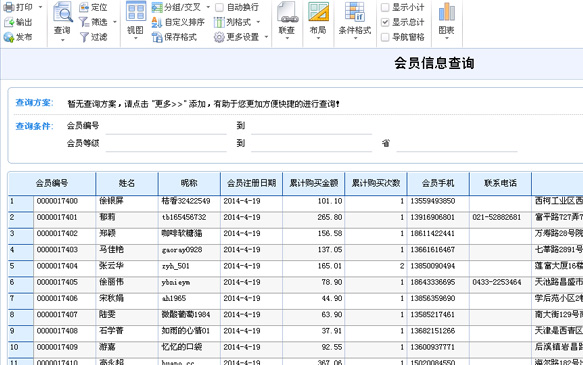The image size is (583, 365).
Task: Expand the 打印 dropdown arrow
Action: 40,7
